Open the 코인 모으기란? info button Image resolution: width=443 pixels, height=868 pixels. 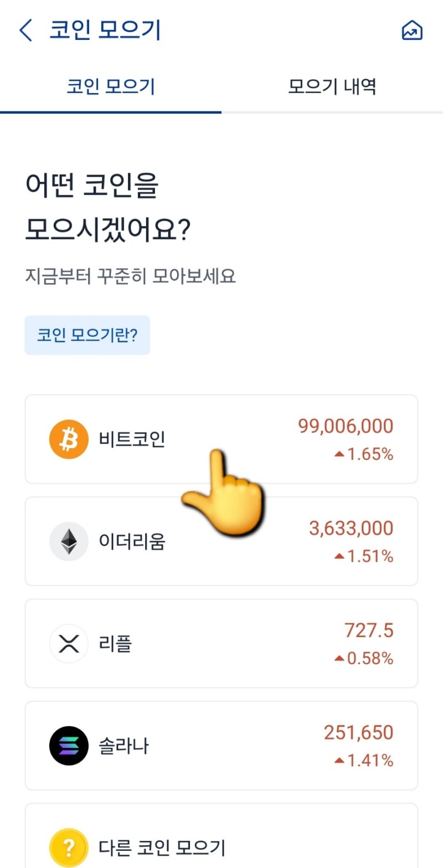tap(87, 335)
